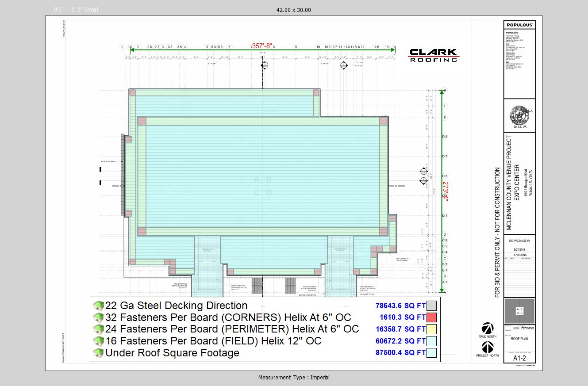This screenshot has width=588, height=386.
Task: Click the True North arrow symbol
Action: [488, 329]
